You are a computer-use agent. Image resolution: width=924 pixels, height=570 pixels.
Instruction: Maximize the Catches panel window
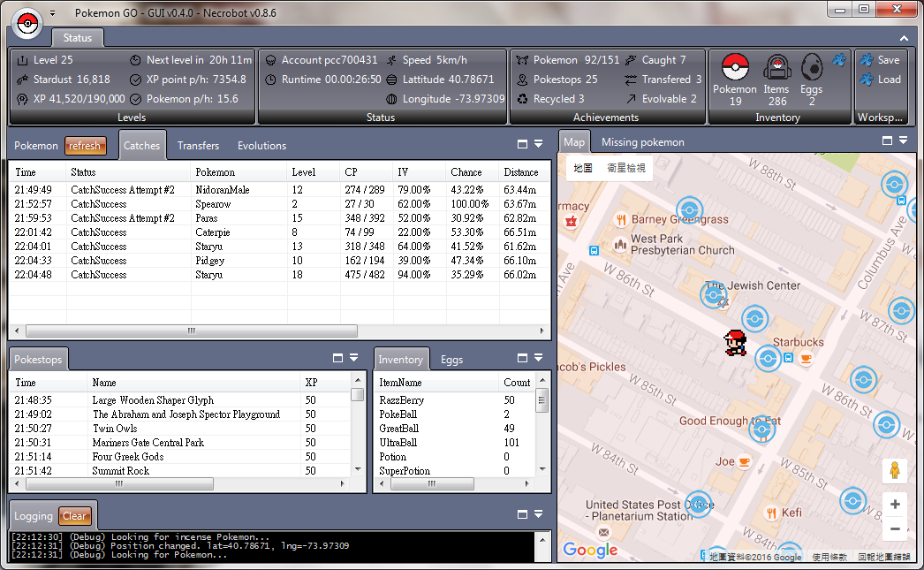coord(522,143)
